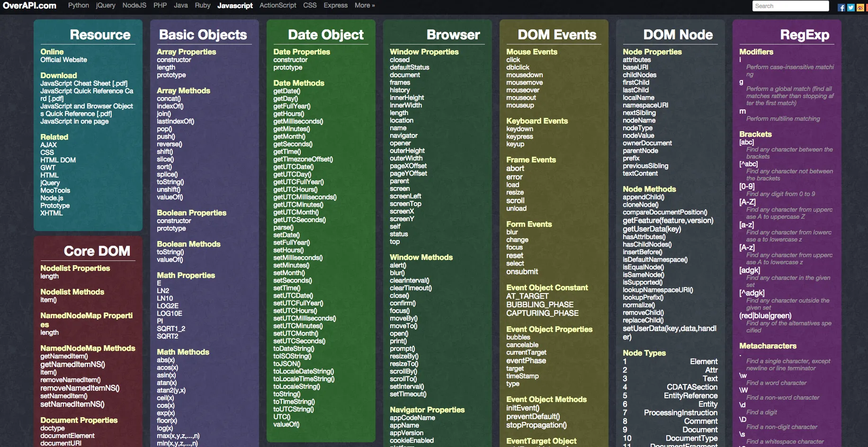
Task: Open JavaScript in one page link
Action: tap(74, 121)
